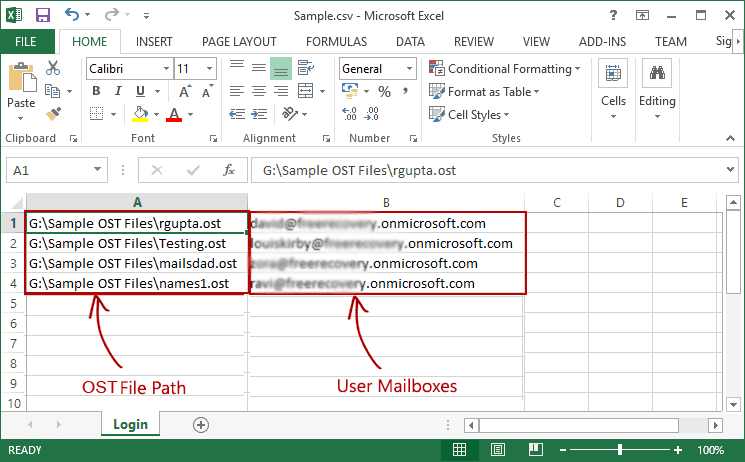The image size is (745, 462).
Task: Open Format as Table menu
Action: coord(484,91)
